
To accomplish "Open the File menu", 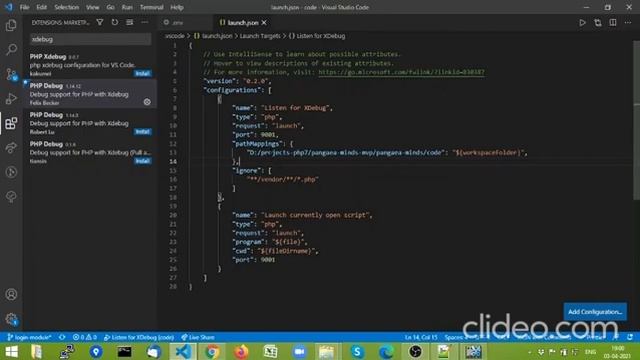I will pyautogui.click(x=24, y=7).
